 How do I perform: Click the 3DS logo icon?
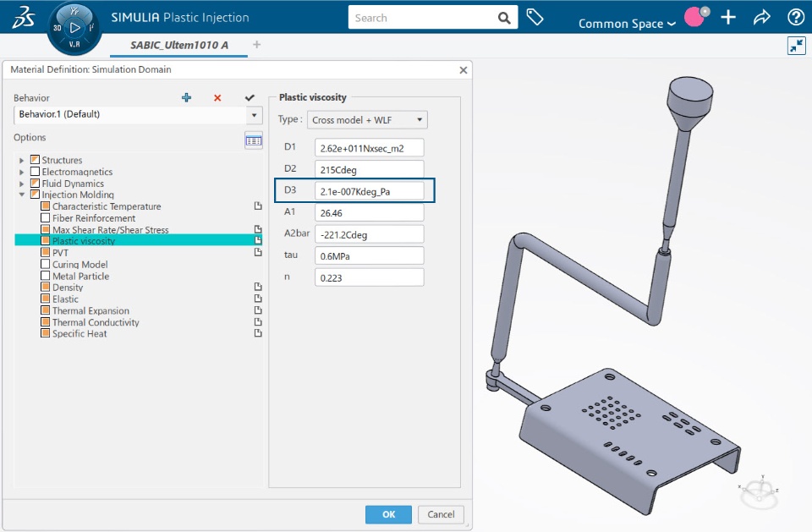(24, 17)
